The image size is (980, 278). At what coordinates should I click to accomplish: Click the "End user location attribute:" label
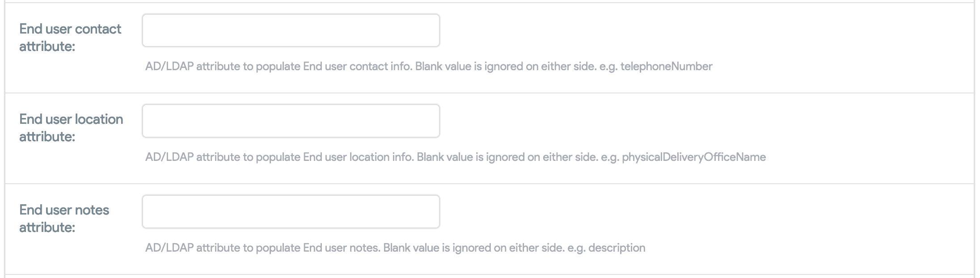point(71,128)
